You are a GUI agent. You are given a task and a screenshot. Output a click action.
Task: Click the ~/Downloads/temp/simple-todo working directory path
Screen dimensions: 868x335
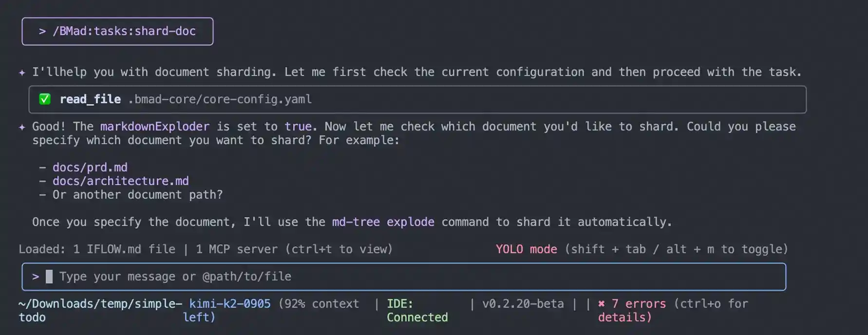100,304
